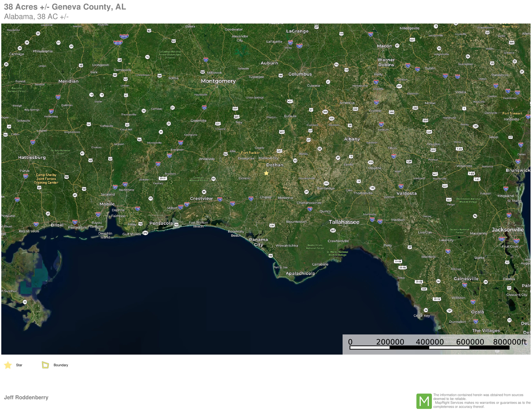Click the yellow star marker near Dothan
532x411 pixels.
tap(266, 173)
